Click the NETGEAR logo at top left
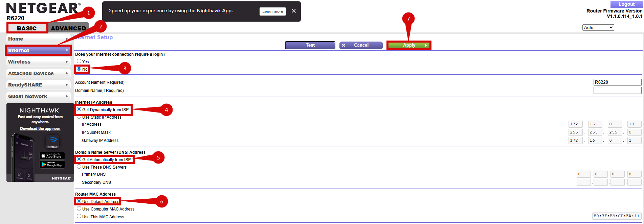This screenshot has height=224, width=644. click(43, 8)
